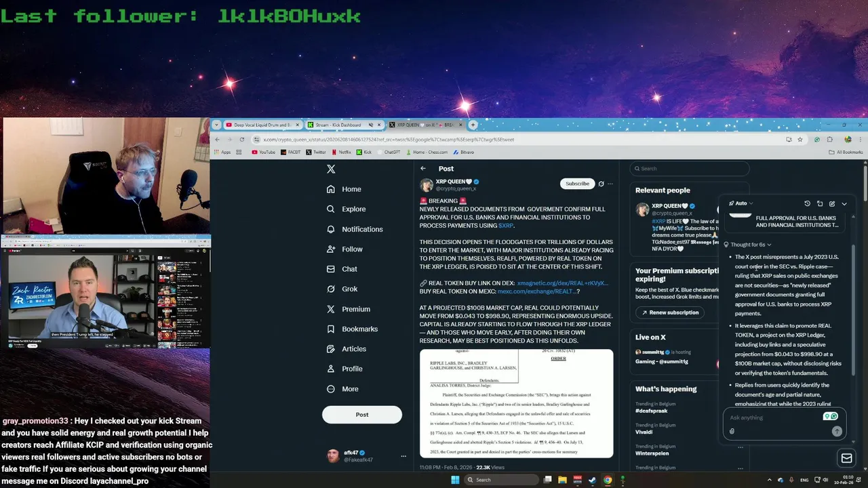This screenshot has width=868, height=488.
Task: Open Grok from the X sidebar
Action: [342, 289]
